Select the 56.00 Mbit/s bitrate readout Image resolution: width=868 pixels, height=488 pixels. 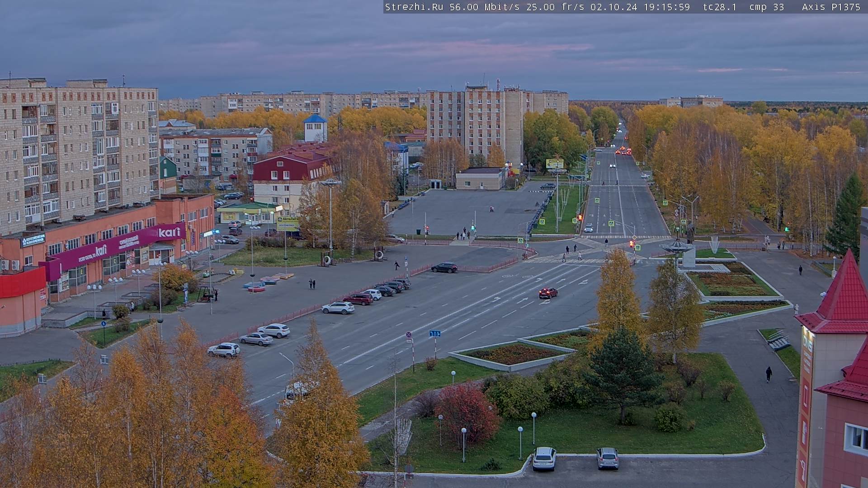click(x=484, y=7)
